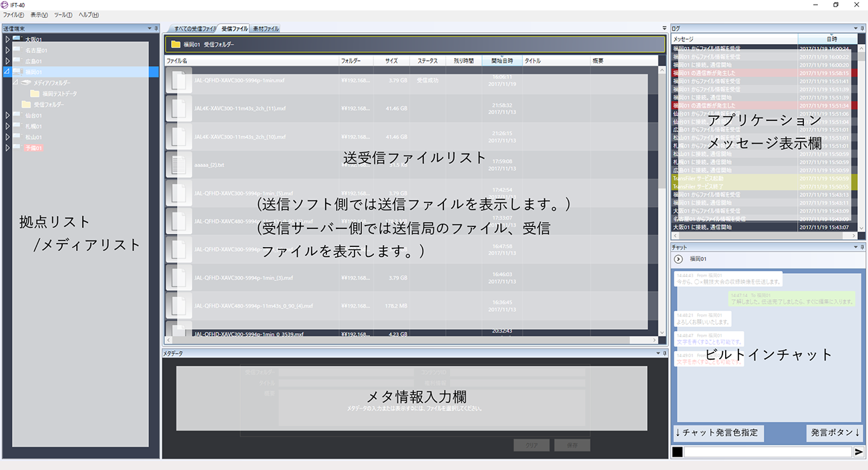
Task: Open the ファイル menu
Action: click(x=13, y=15)
